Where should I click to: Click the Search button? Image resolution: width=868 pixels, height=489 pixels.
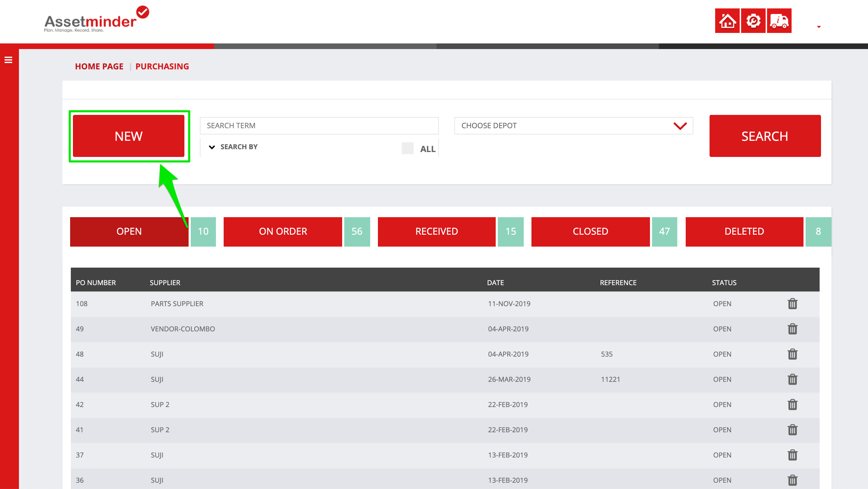(x=765, y=136)
